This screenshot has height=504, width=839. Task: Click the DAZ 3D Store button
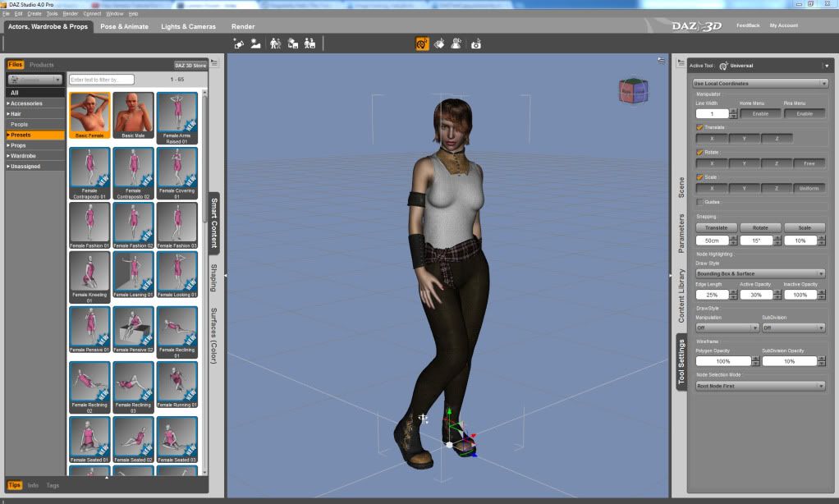click(190, 66)
